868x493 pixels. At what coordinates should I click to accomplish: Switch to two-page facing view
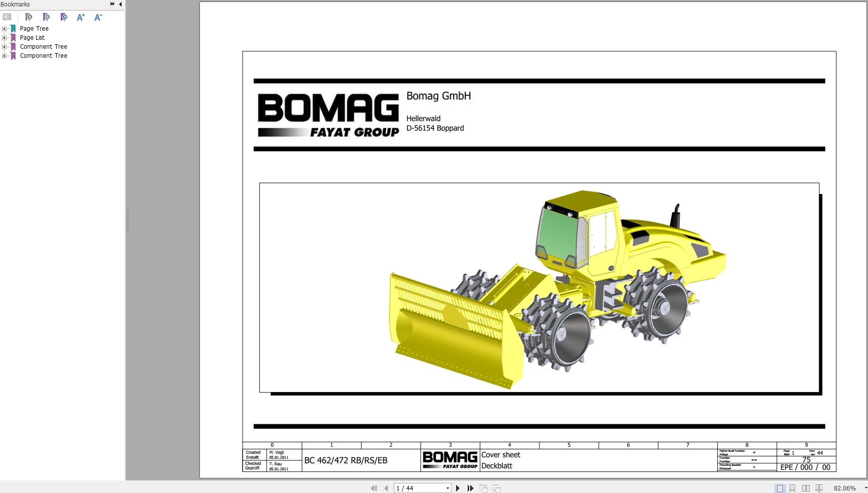point(806,488)
